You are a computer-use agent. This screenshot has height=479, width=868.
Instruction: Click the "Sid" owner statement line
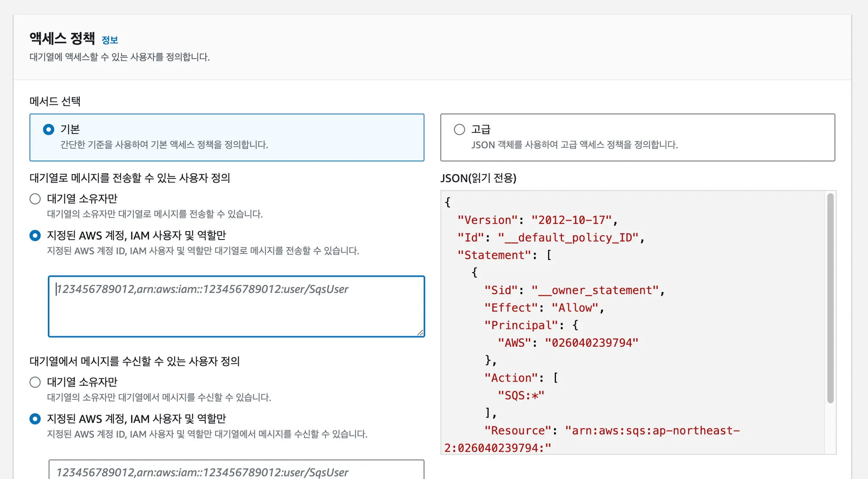pos(574,290)
